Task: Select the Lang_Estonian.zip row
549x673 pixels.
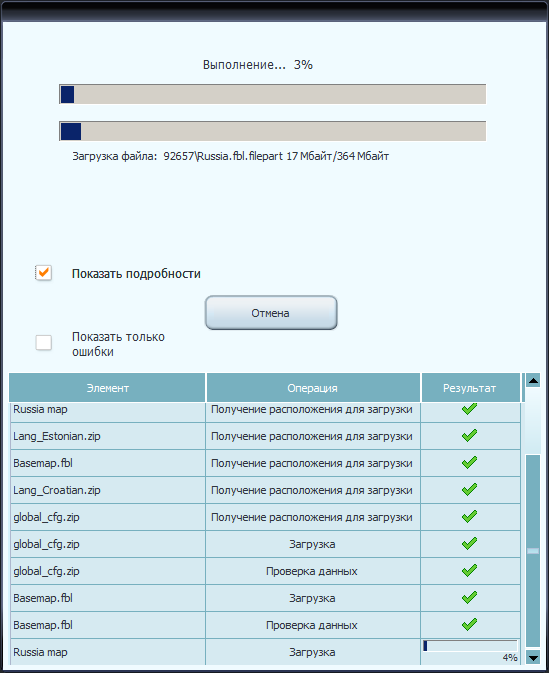Action: [x=265, y=436]
